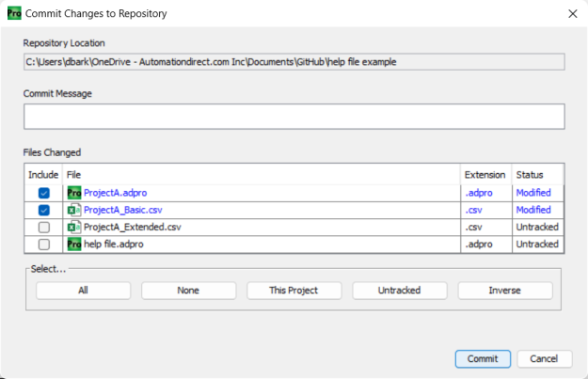Sort by the Status column header
Image resolution: width=588 pixels, height=379 pixels.
pyautogui.click(x=536, y=175)
